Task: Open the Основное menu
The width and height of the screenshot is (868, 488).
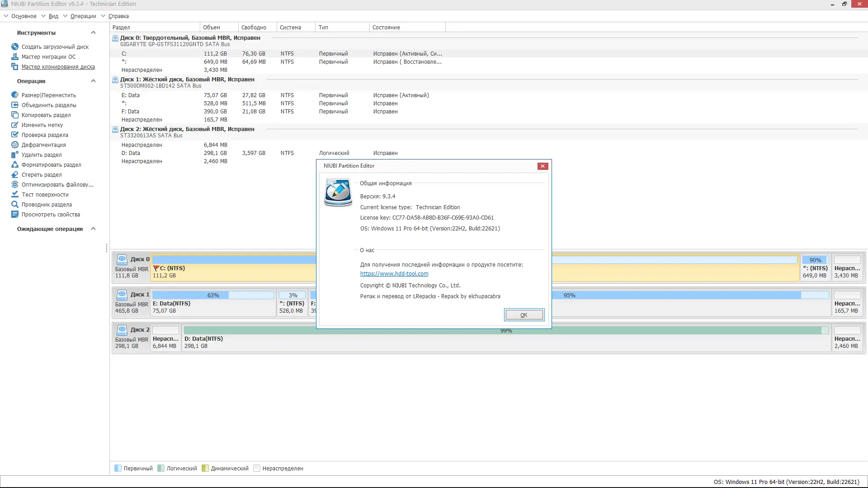Action: [x=24, y=16]
